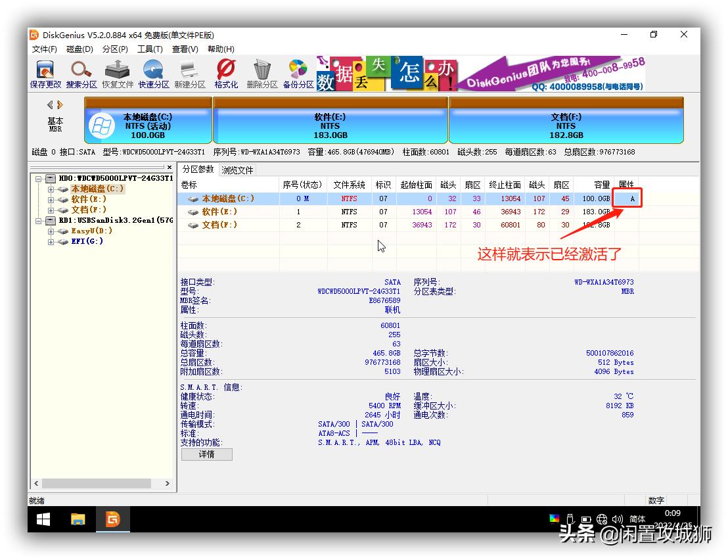Click the 保存更改 (Save Changes) toolbar icon
The image size is (728, 560).
[45, 73]
